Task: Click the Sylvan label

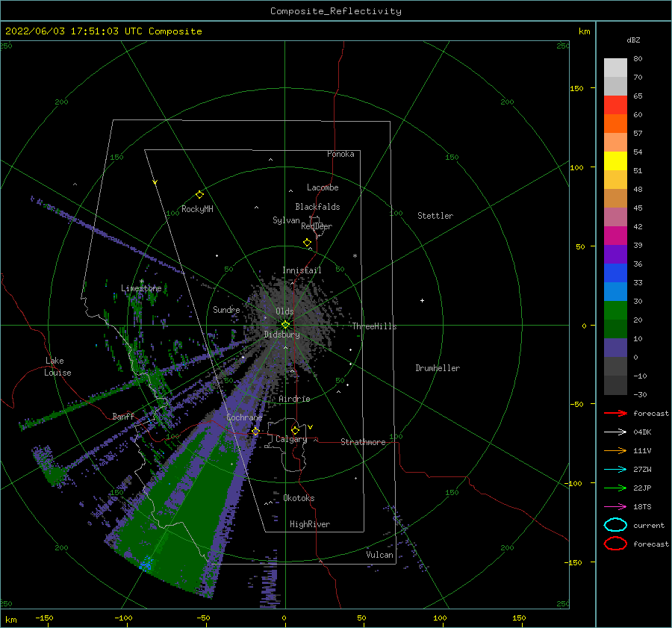Action: coord(286,220)
